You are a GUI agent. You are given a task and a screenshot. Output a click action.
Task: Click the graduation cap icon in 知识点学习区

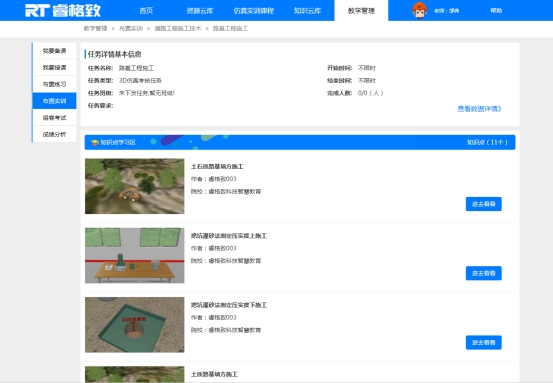coord(95,142)
